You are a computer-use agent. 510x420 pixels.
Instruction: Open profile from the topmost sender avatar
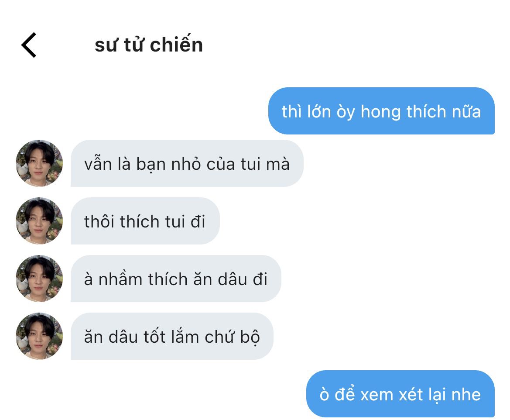pos(39,163)
